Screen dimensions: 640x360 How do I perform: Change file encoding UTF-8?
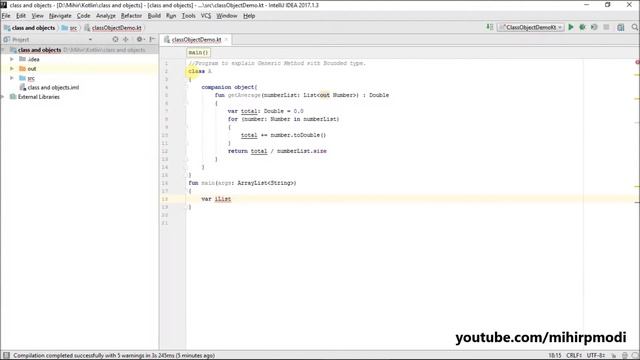tap(596, 356)
